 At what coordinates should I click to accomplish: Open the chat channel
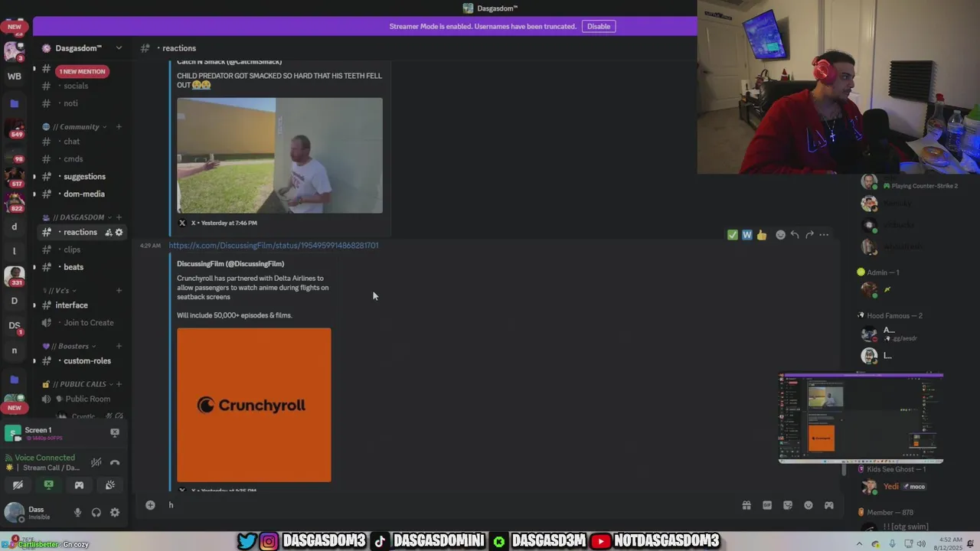pos(72,142)
